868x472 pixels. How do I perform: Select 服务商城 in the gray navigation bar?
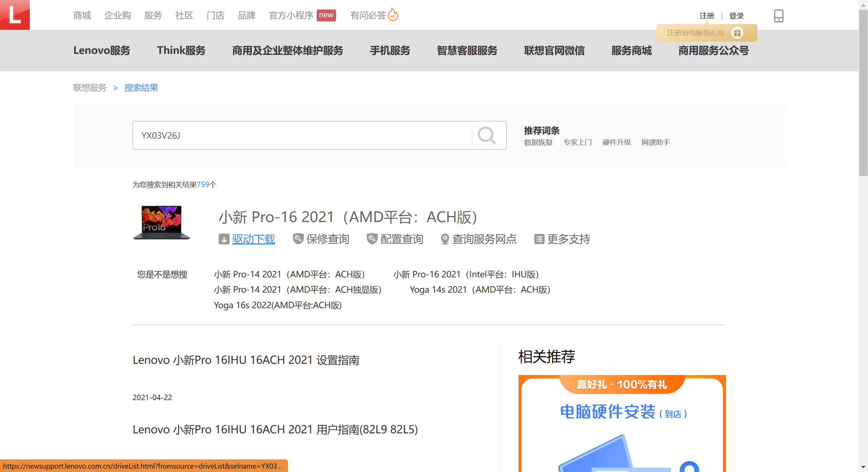[x=631, y=51]
